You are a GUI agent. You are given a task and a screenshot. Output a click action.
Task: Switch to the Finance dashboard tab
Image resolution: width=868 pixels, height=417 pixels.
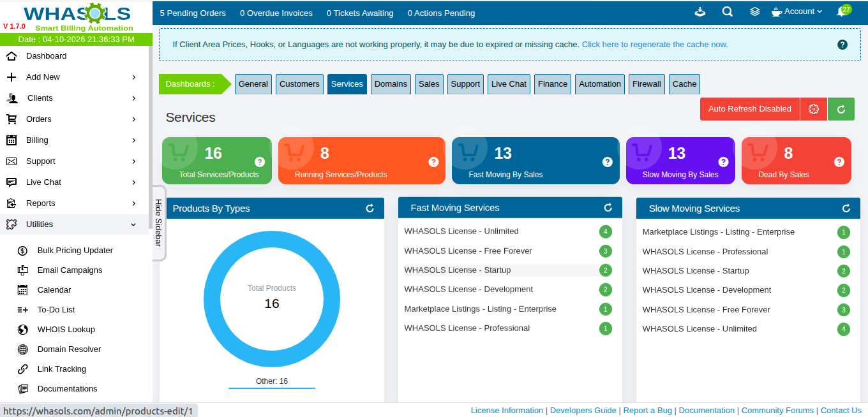point(552,84)
